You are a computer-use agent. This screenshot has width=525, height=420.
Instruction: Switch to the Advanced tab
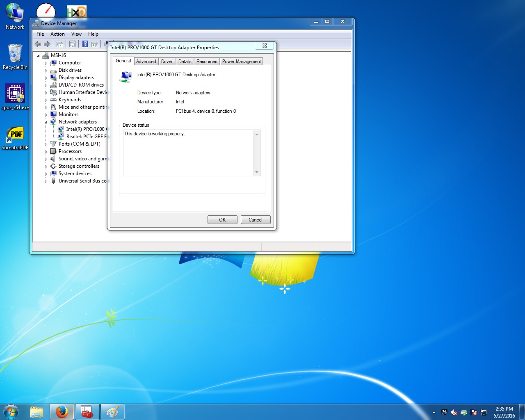coord(146,62)
